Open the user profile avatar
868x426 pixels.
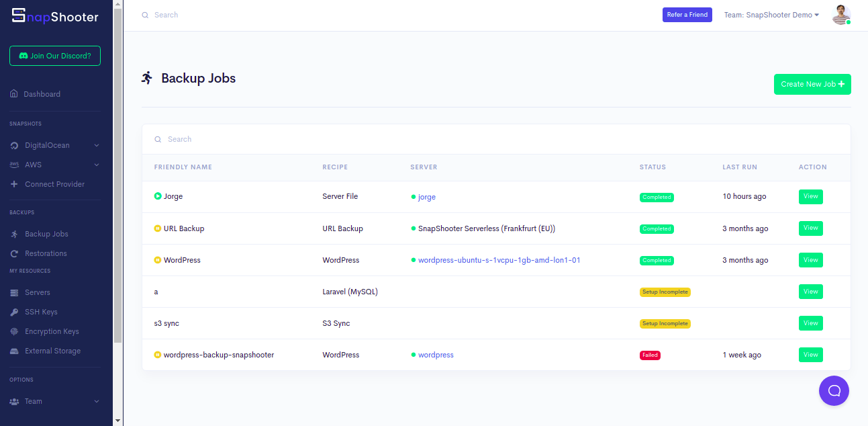tap(841, 15)
